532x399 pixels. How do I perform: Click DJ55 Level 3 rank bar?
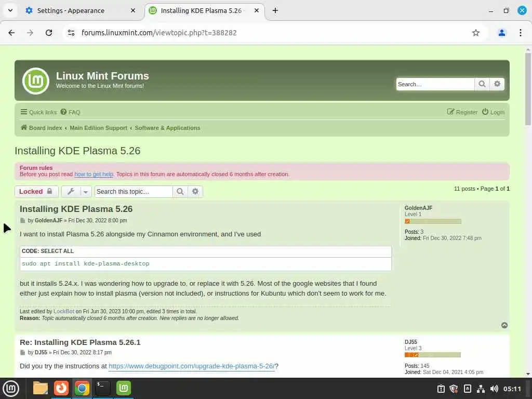point(433,355)
